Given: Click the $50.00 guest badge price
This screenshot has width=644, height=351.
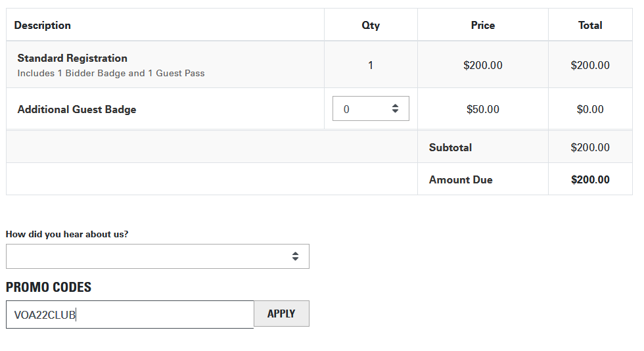Looking at the screenshot, I should pyautogui.click(x=483, y=109).
